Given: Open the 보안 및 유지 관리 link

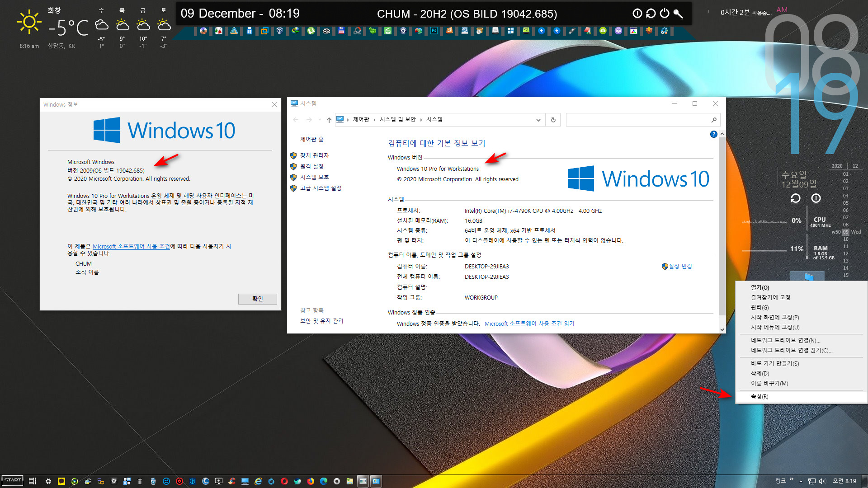Looking at the screenshot, I should click(321, 321).
